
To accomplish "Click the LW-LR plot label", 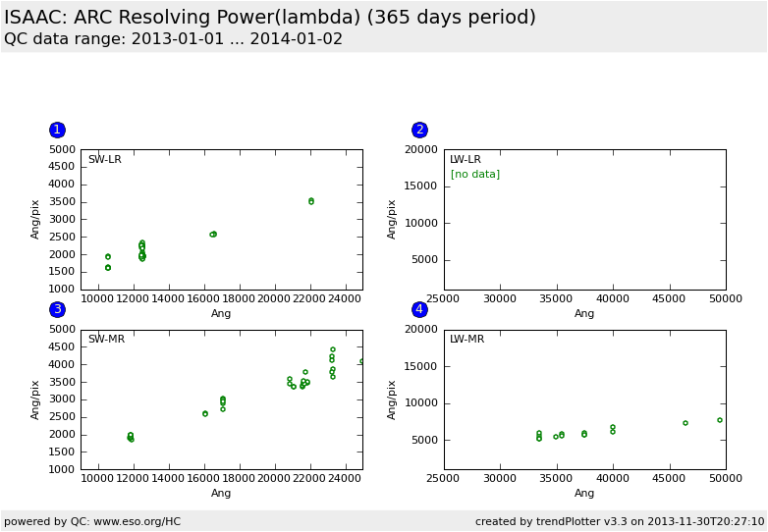I will click(466, 160).
